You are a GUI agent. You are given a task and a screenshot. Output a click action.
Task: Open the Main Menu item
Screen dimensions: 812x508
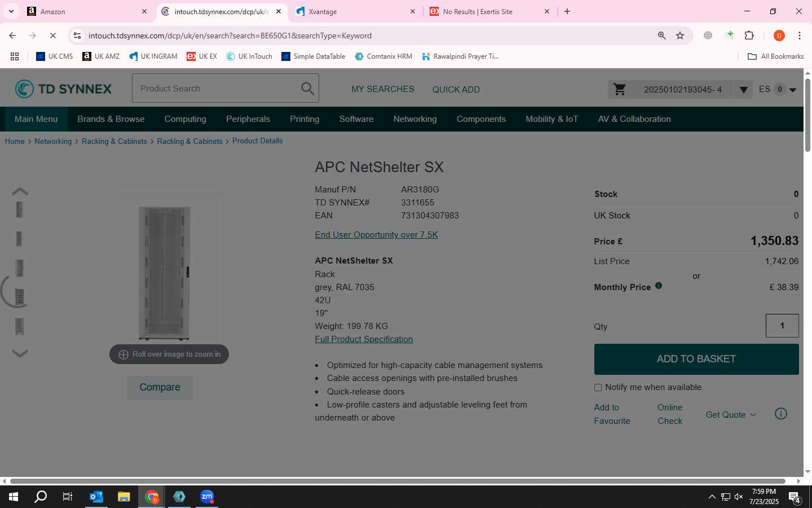[x=36, y=119]
